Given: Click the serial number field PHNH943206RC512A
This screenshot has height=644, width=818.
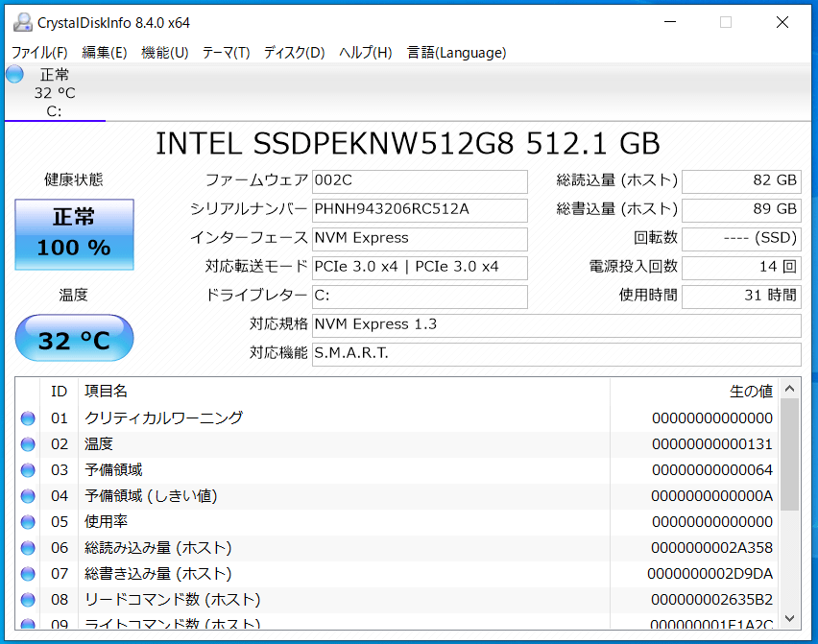Looking at the screenshot, I should pyautogui.click(x=420, y=210).
